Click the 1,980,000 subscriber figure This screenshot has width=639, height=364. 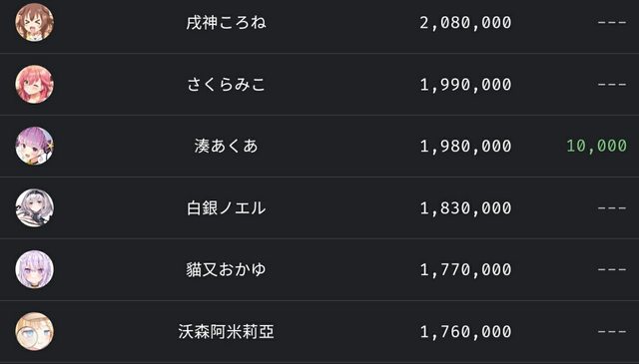[x=465, y=147]
